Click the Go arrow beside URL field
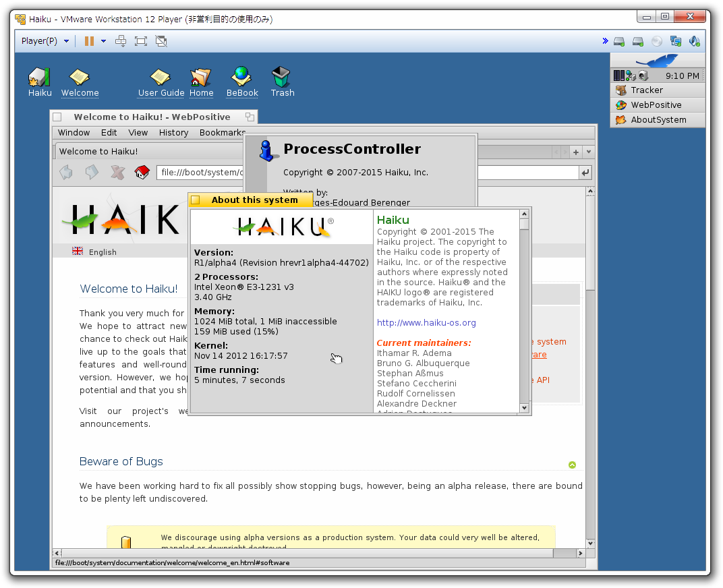The image size is (723, 588). tap(585, 173)
